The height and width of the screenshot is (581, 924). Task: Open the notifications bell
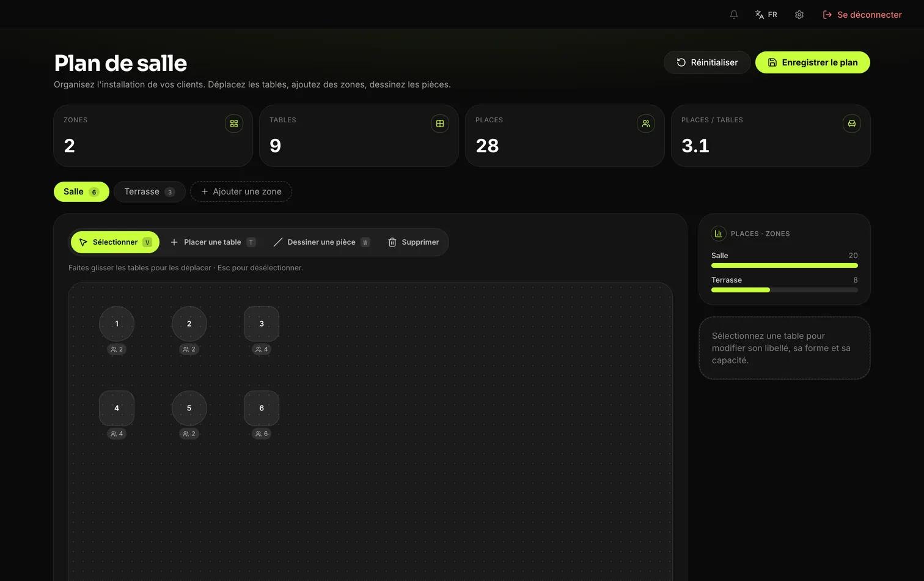[x=734, y=15]
